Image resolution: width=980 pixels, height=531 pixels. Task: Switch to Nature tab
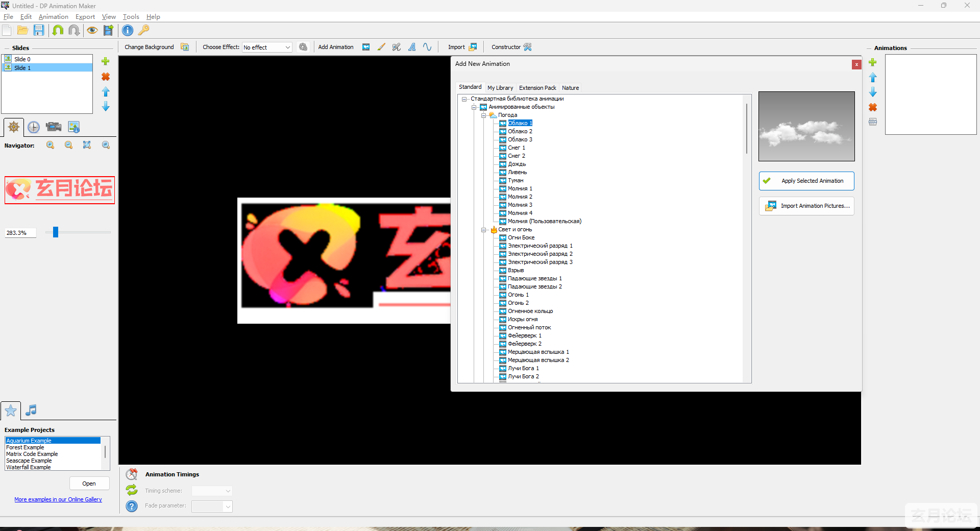(570, 88)
